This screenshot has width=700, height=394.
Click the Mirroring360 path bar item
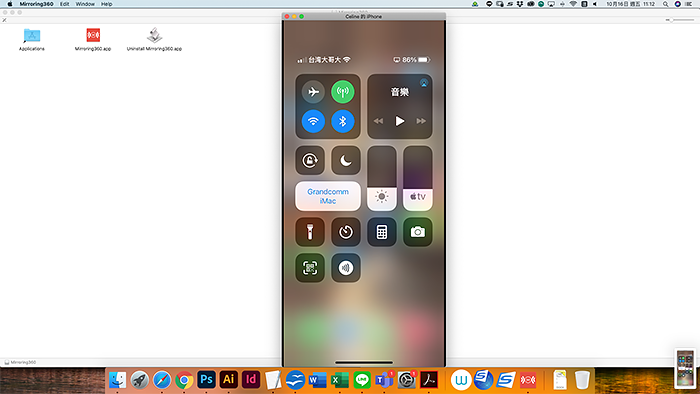tap(20, 362)
